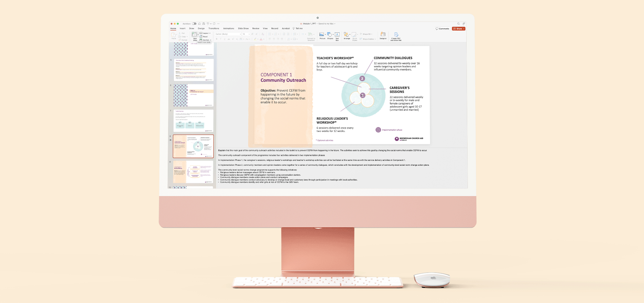
Task: Click the font color swatch
Action: pos(261,39)
